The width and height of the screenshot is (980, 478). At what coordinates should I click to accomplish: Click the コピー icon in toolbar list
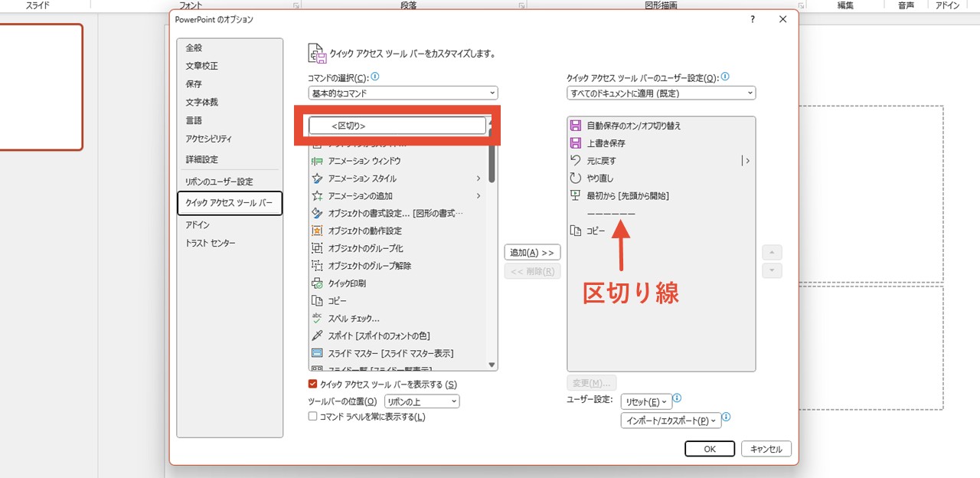click(577, 231)
